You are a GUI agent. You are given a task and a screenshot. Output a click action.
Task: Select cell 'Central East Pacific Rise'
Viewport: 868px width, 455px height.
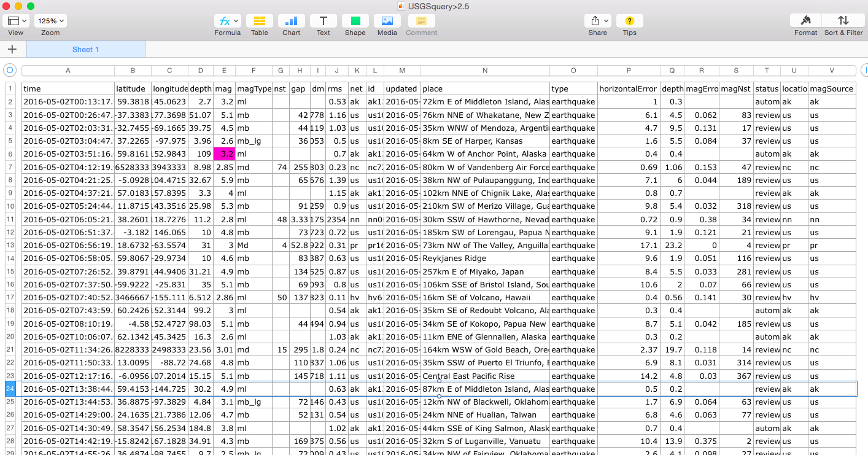click(485, 376)
